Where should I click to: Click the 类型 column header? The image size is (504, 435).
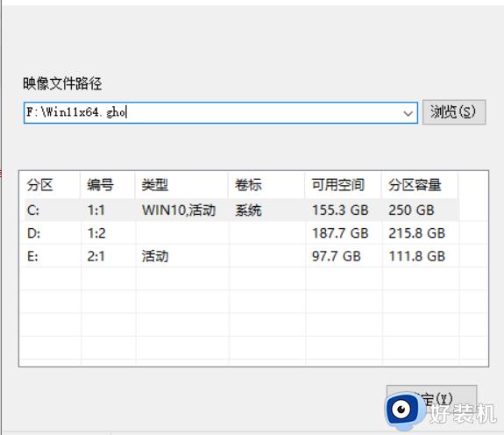[181, 185]
